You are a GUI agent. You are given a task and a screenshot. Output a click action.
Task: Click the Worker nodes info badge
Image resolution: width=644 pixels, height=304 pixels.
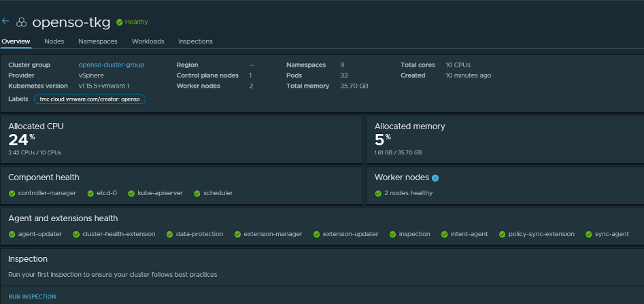coord(435,178)
